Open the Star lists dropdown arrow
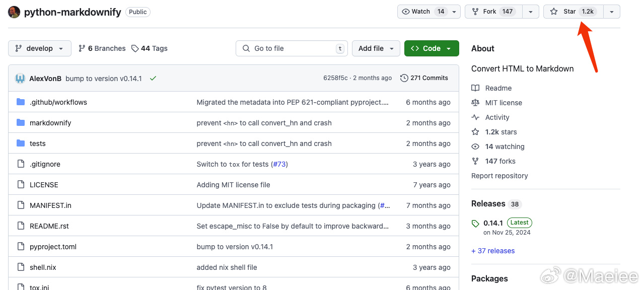Screen dimensions: 644x290 click(611, 12)
